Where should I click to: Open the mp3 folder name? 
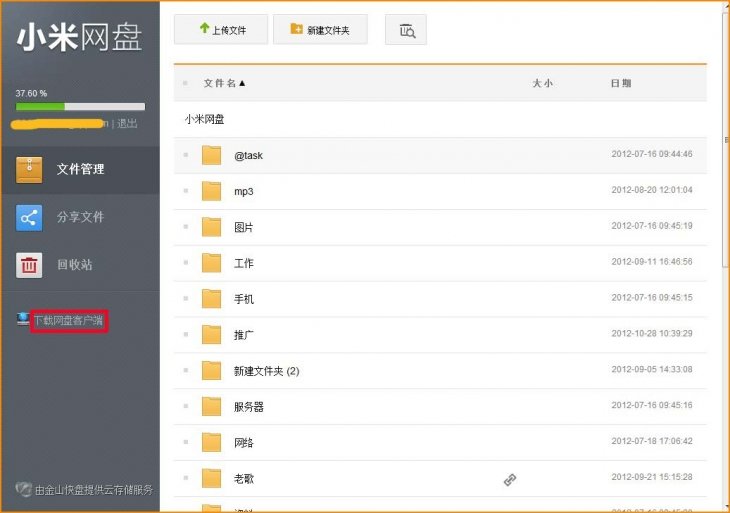[x=243, y=191]
